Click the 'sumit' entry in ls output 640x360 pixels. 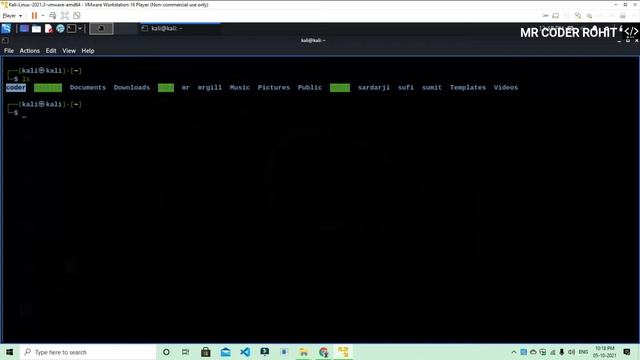coord(432,88)
